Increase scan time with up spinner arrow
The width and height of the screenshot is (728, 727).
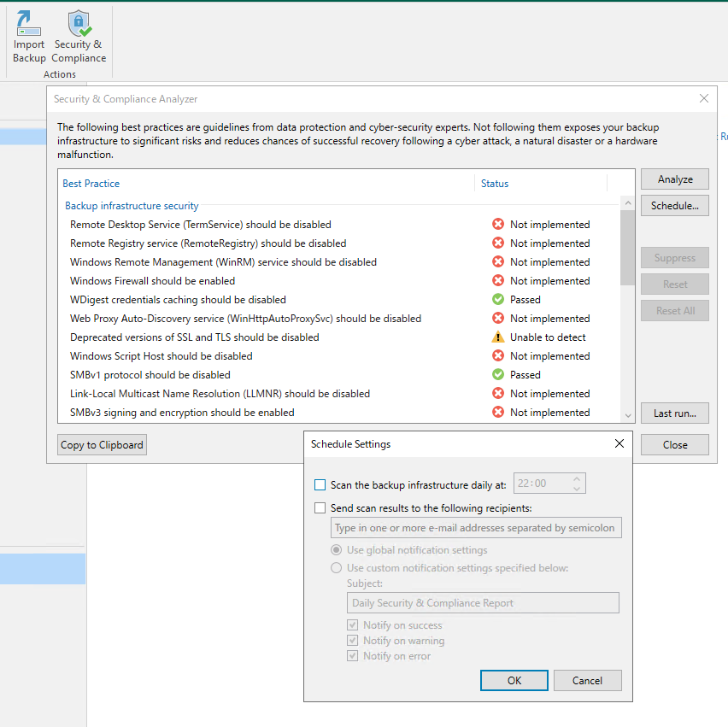point(577,478)
